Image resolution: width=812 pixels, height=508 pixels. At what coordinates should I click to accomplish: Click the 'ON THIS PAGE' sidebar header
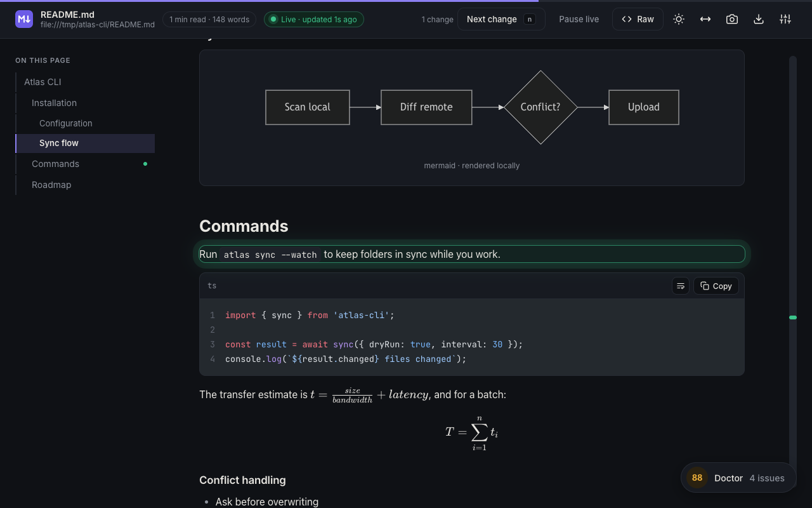tap(43, 60)
